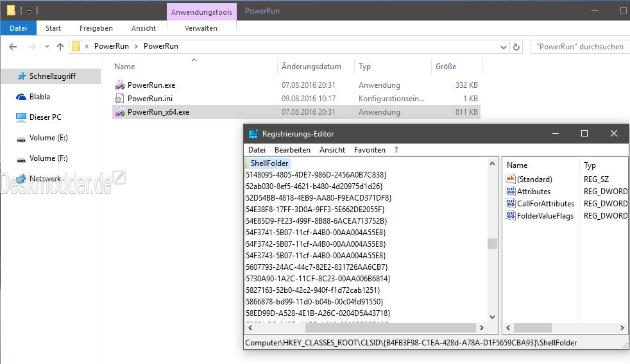
Task: Switch to Explorer's Ansicht ribbon tab
Action: pyautogui.click(x=144, y=28)
